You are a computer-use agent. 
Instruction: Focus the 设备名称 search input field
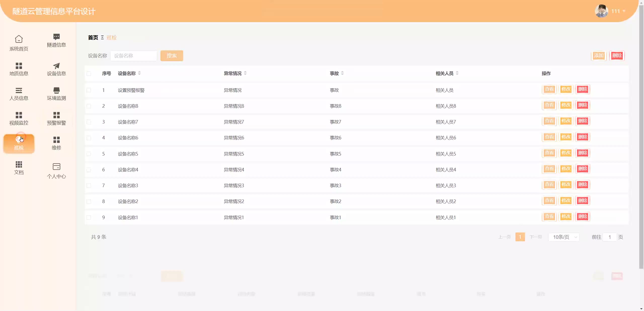[134, 56]
